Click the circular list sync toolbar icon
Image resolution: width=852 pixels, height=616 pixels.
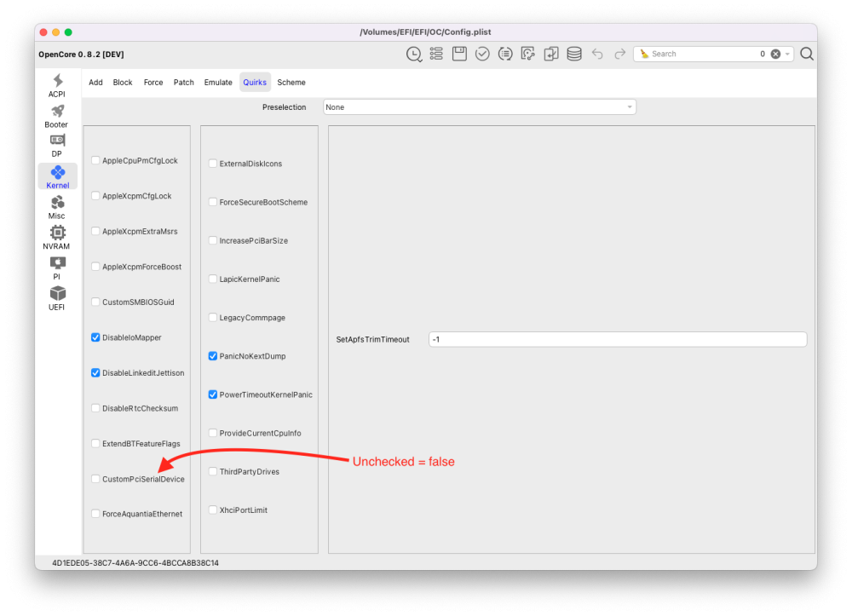(x=505, y=54)
